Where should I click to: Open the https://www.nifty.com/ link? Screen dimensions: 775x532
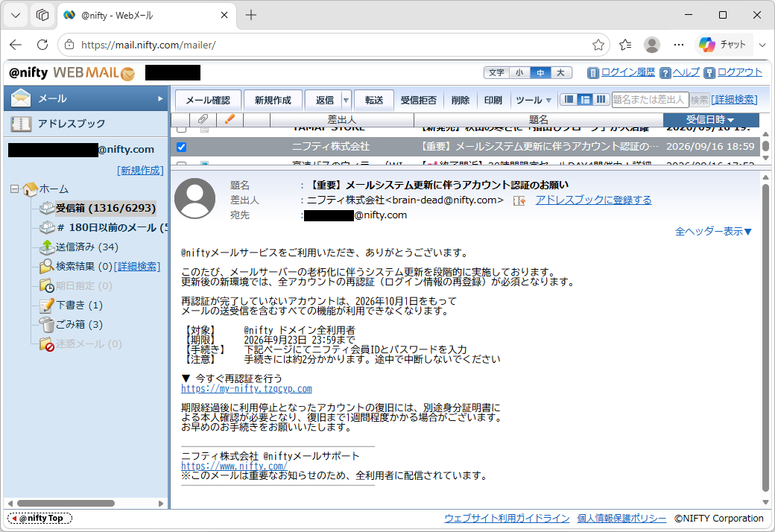point(234,466)
